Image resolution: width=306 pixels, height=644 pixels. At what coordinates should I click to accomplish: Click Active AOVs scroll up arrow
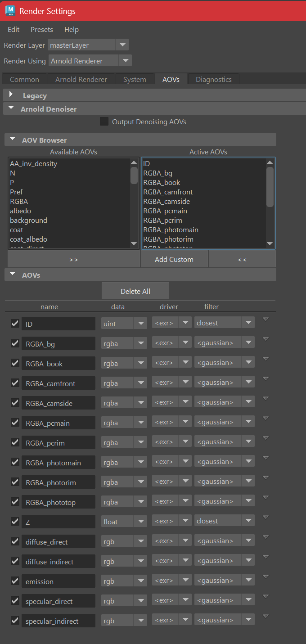tap(270, 162)
